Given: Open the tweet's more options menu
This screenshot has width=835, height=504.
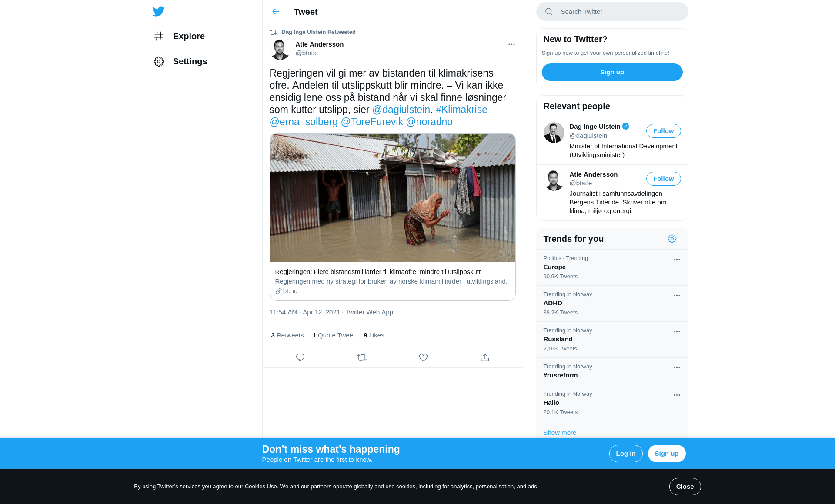Looking at the screenshot, I should (x=511, y=44).
